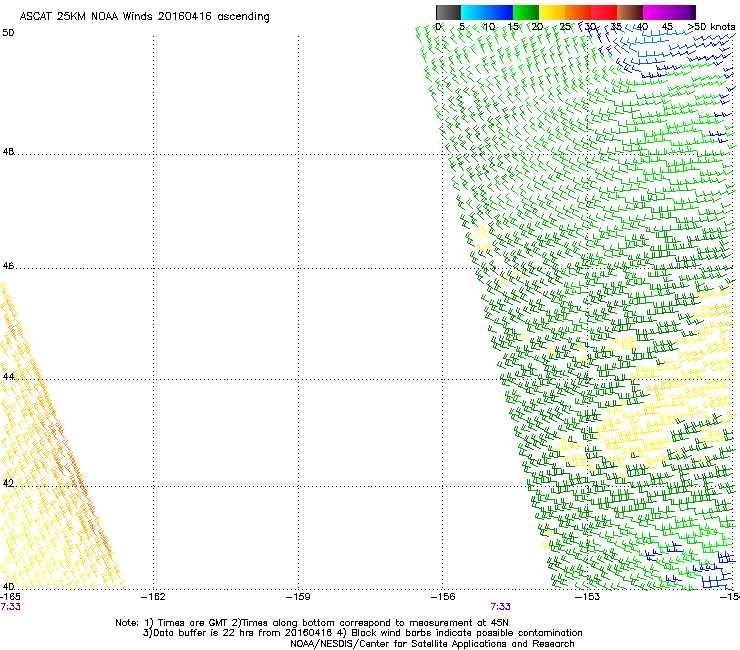The image size is (740, 650).
Task: Select the longitude label '-162'
Action: (153, 597)
